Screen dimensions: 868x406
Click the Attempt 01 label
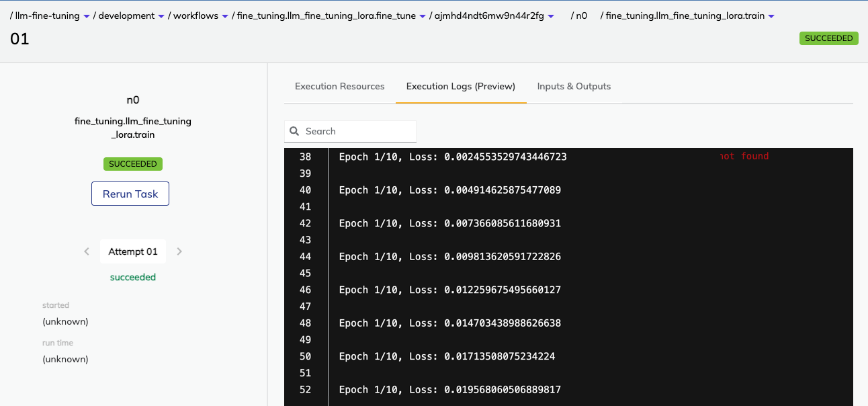132,251
